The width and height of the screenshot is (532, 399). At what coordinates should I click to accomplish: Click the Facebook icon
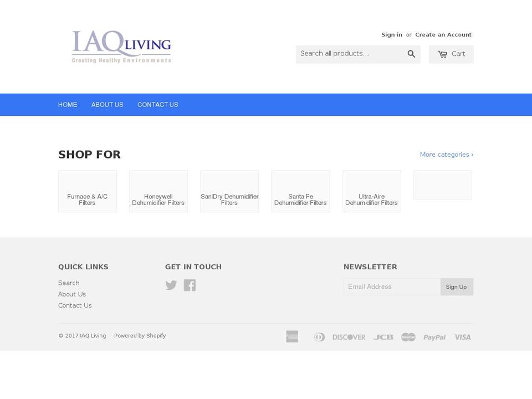click(x=190, y=285)
